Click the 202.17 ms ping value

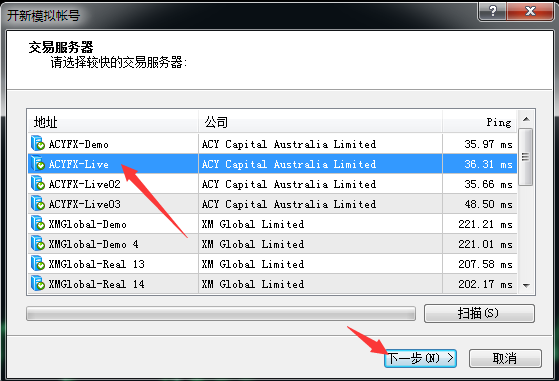click(486, 284)
